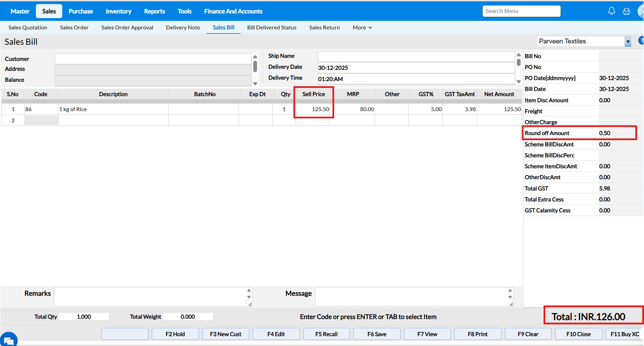Click the F9 Clear button

pos(528,334)
